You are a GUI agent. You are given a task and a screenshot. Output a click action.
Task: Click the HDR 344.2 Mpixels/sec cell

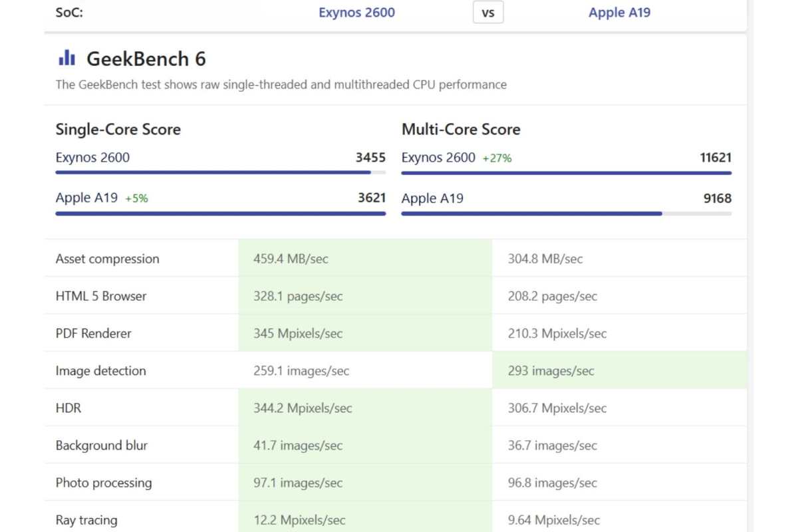coord(303,408)
